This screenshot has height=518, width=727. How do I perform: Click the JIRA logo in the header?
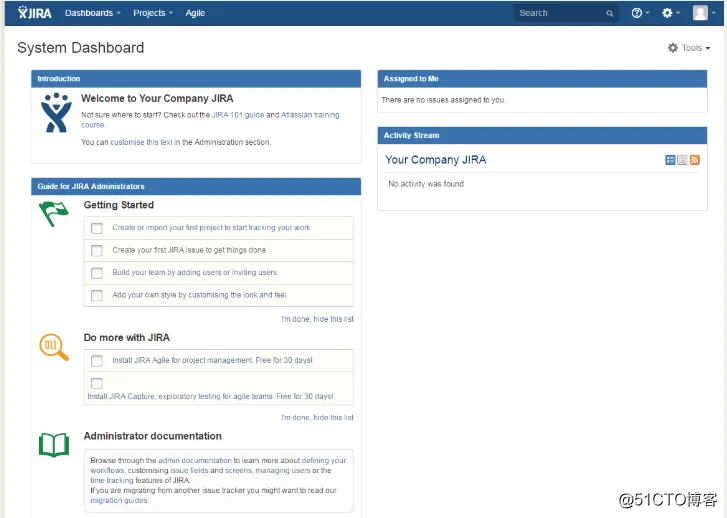pos(35,13)
